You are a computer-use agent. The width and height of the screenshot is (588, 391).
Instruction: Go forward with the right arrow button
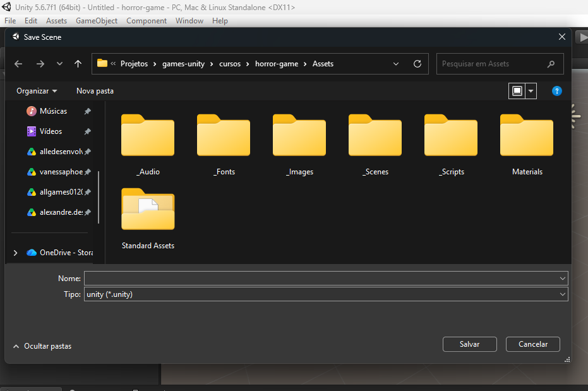tap(40, 64)
